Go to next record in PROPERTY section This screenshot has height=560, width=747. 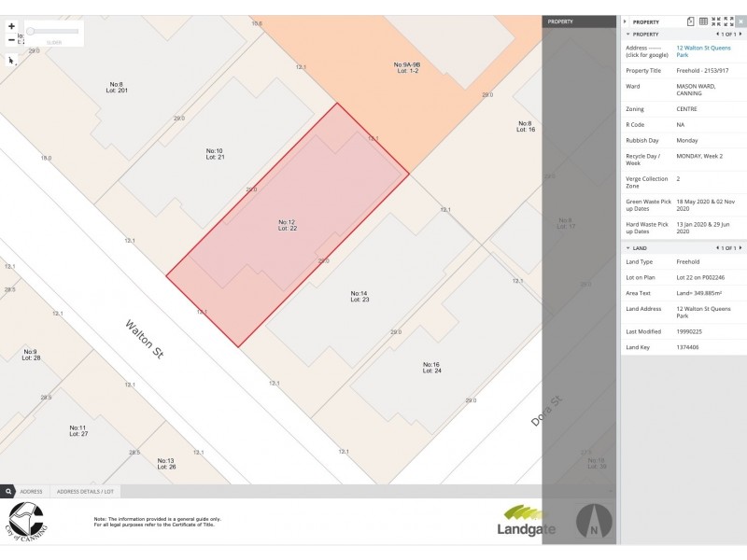742,34
